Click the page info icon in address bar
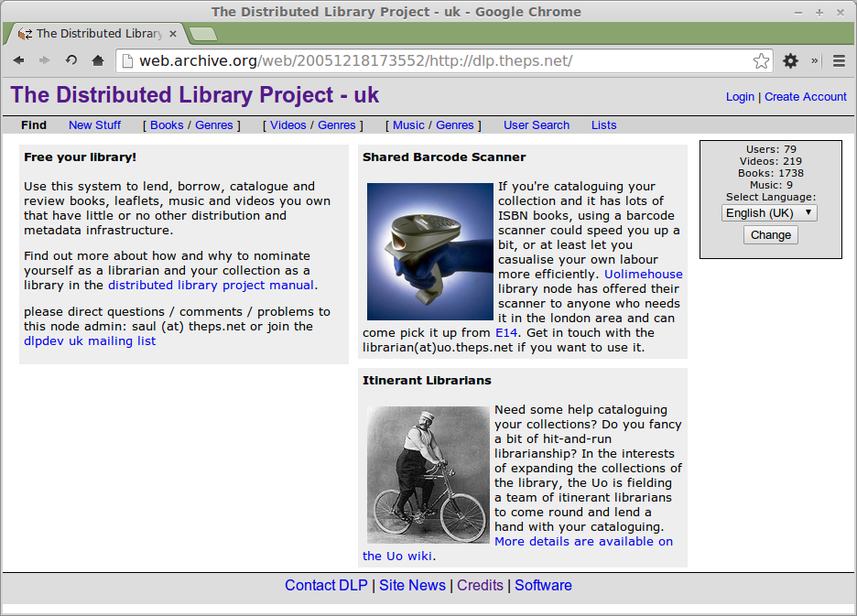 pos(127,60)
